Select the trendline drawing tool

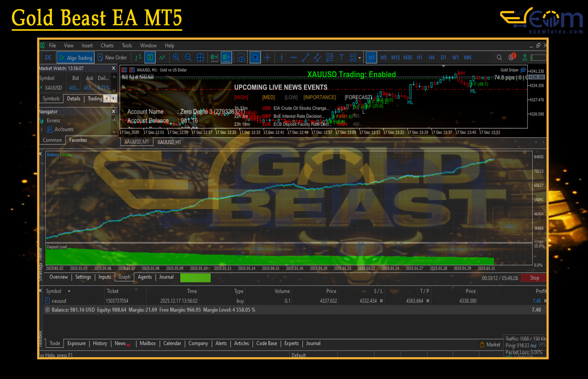tap(305, 57)
